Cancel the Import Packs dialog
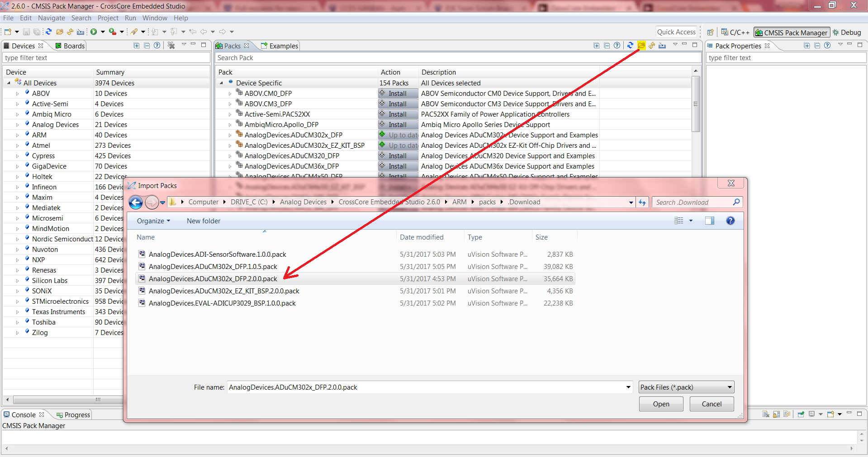868x457 pixels. tap(711, 404)
